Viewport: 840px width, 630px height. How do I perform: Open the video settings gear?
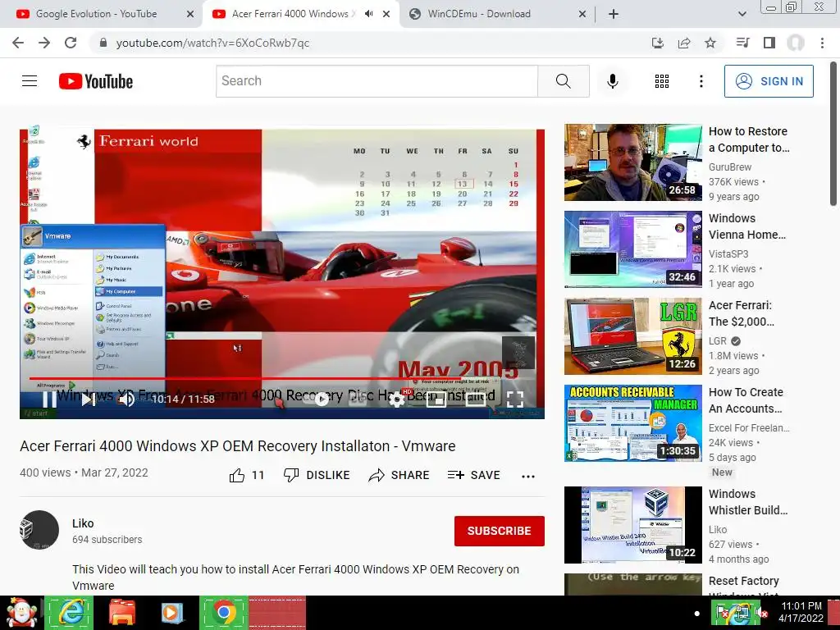click(x=396, y=399)
